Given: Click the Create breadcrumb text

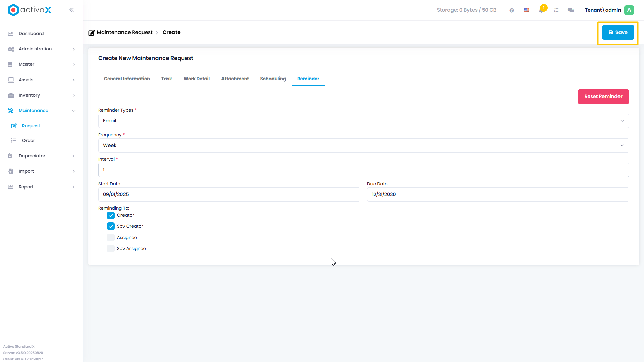Looking at the screenshot, I should pyautogui.click(x=171, y=32).
